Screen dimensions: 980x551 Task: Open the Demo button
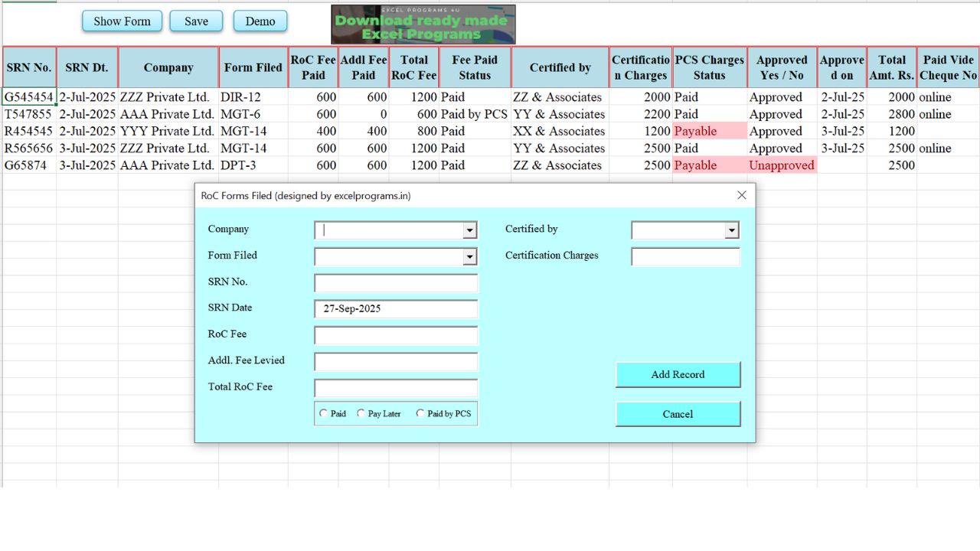(x=260, y=21)
